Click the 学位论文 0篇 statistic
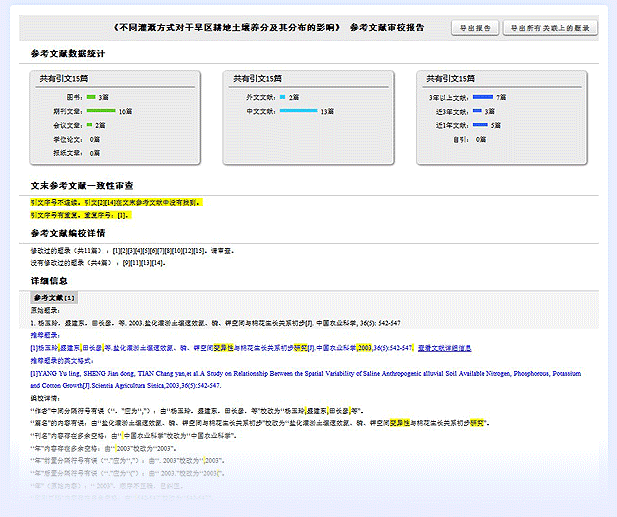The height and width of the screenshot is (517, 617). (77, 139)
